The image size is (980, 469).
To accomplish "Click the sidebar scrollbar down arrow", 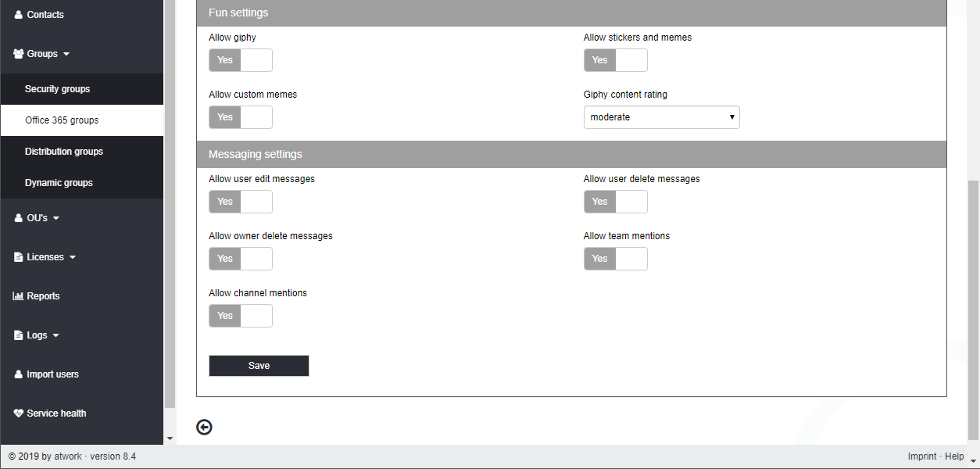I will (x=170, y=439).
